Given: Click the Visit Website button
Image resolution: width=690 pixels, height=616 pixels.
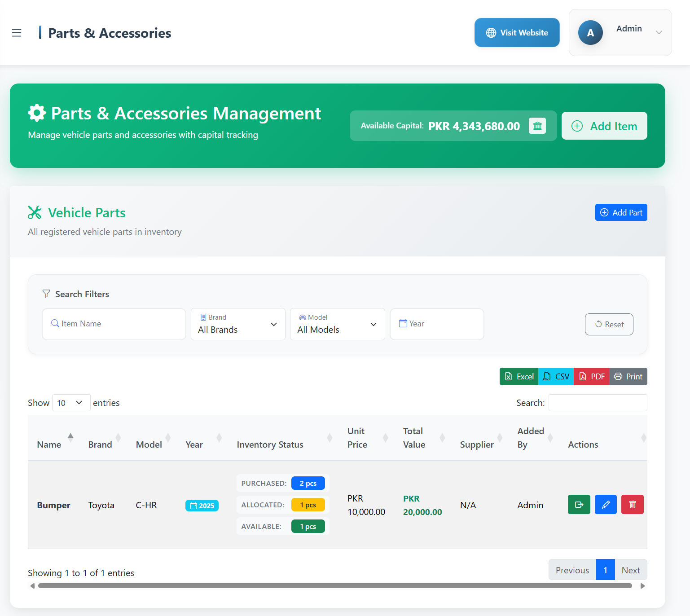Looking at the screenshot, I should click(517, 33).
